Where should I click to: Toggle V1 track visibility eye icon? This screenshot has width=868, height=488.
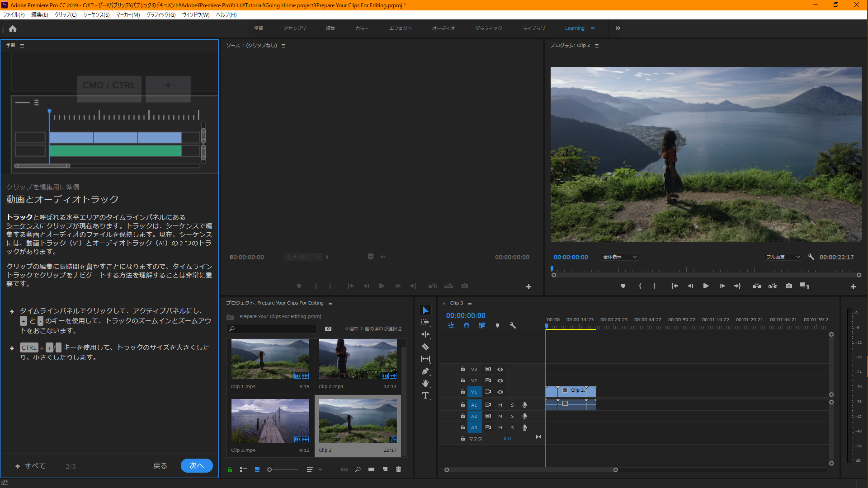tap(500, 392)
